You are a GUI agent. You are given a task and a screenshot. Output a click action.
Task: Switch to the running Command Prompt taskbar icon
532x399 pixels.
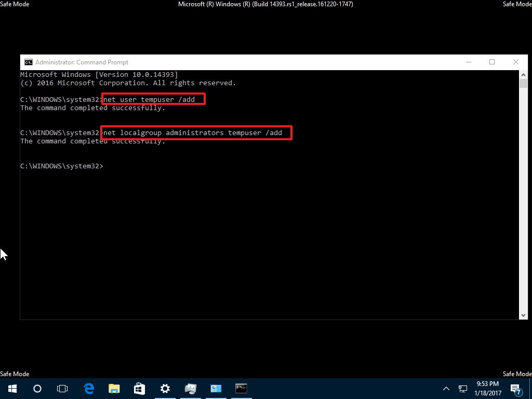pyautogui.click(x=241, y=388)
